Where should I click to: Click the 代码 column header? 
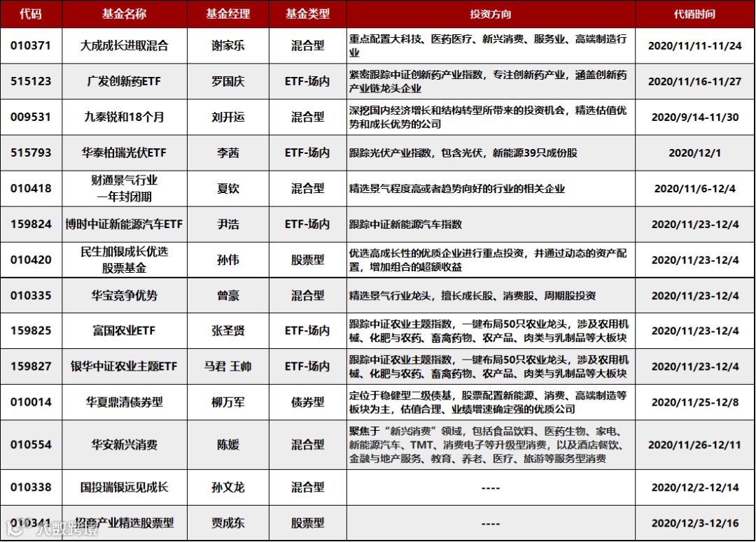31,14
